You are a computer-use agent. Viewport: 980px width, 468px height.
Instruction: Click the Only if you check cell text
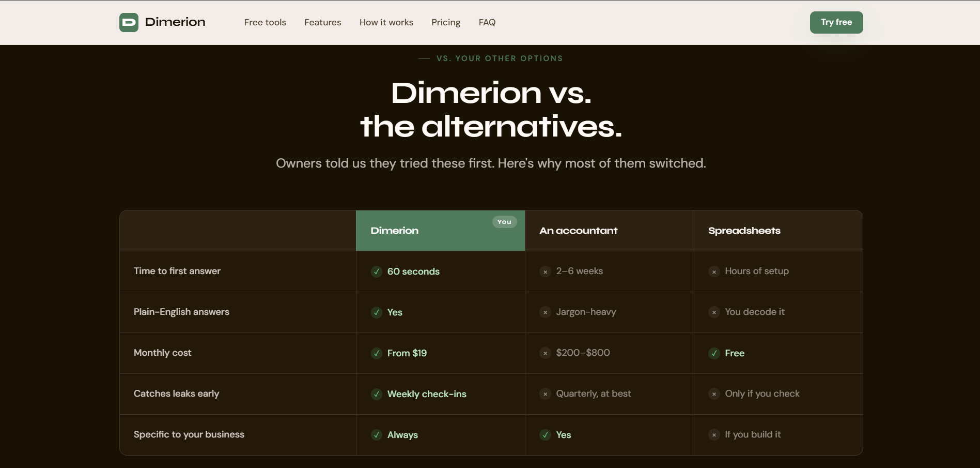(x=762, y=394)
